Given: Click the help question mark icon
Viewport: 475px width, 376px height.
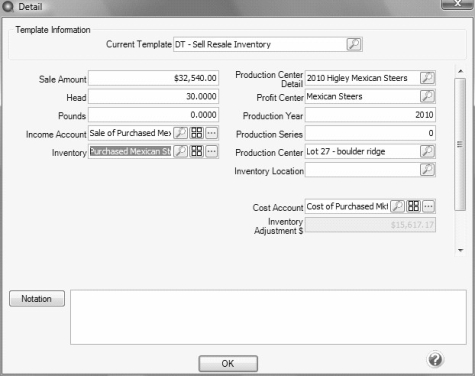Looking at the screenshot, I should 435,359.
